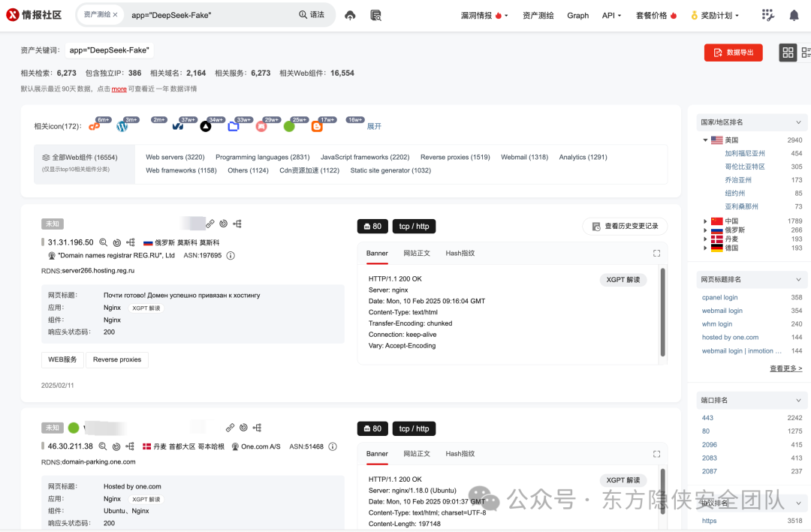Click 查看更多 link under page titles
Viewport: 811px width, 532px height.
click(785, 368)
